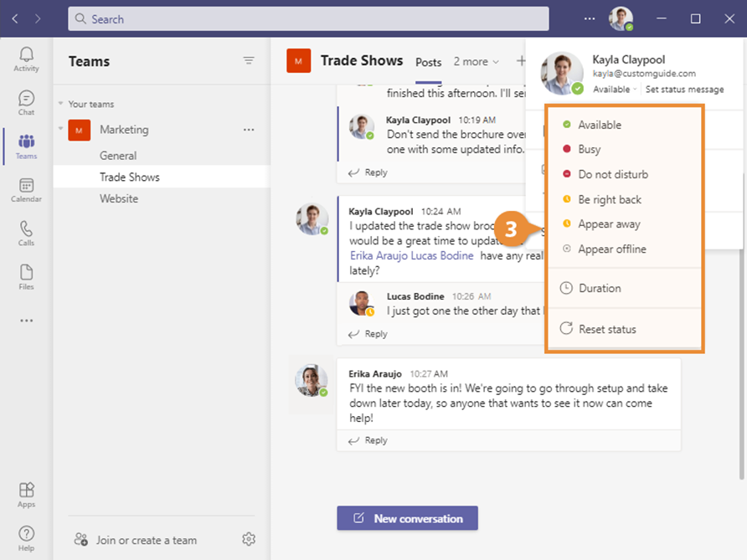Open more options for Marketing team
Viewport: 747px width, 560px height.
pos(249,130)
